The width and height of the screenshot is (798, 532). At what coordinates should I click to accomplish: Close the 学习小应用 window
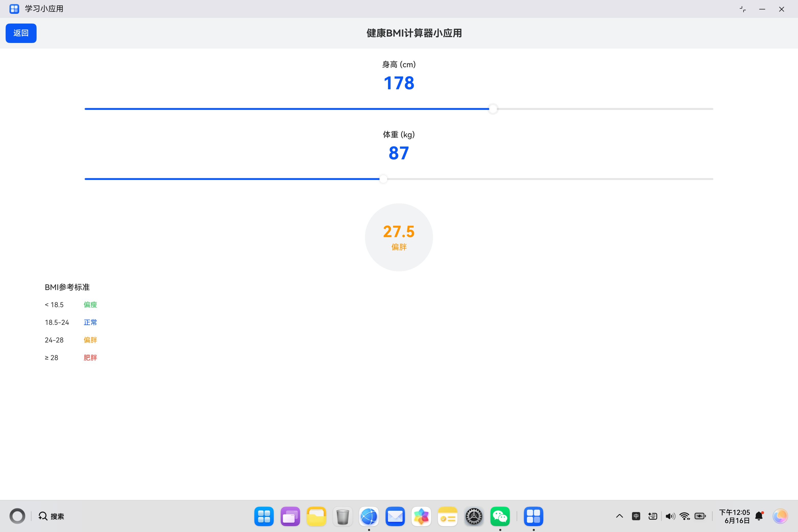(x=781, y=9)
